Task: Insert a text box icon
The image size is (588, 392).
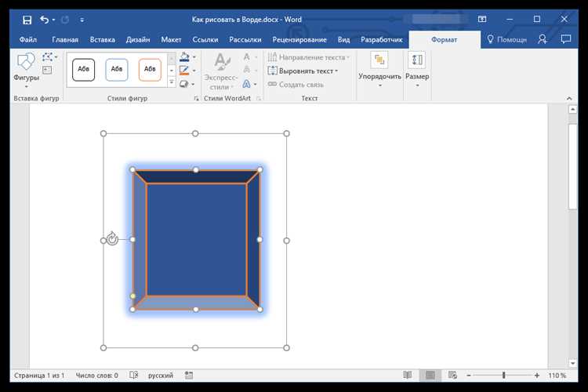Action: tap(47, 70)
